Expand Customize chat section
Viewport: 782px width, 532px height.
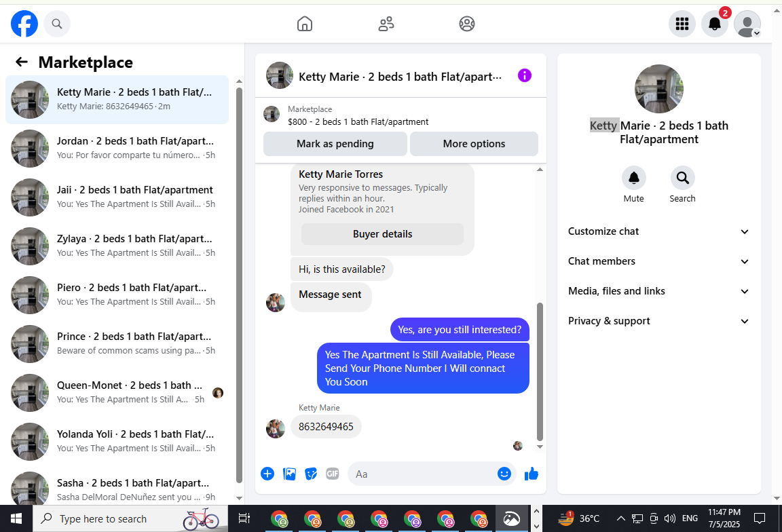pyautogui.click(x=658, y=231)
